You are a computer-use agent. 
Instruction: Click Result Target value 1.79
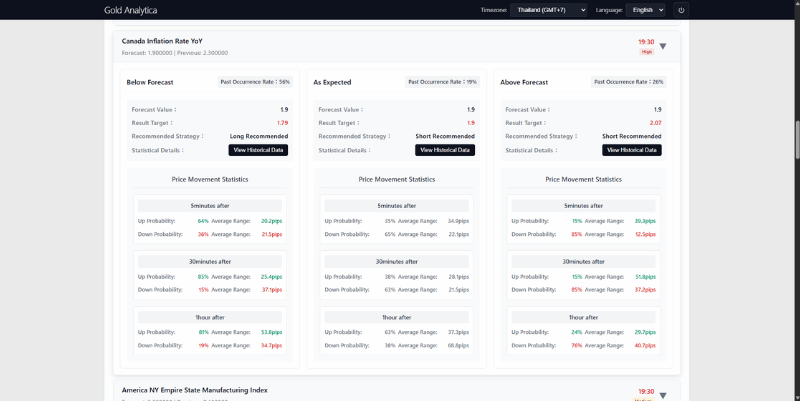point(283,123)
